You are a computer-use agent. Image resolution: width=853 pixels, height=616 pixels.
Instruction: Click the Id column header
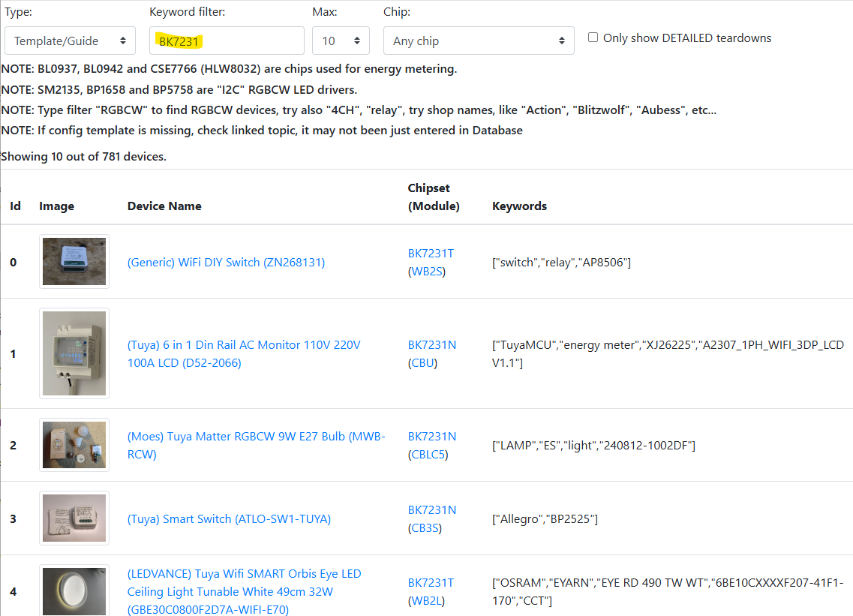[x=15, y=206]
